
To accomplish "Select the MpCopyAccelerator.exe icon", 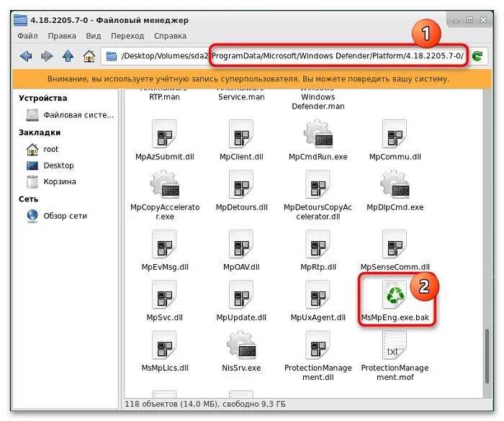I will (x=165, y=184).
